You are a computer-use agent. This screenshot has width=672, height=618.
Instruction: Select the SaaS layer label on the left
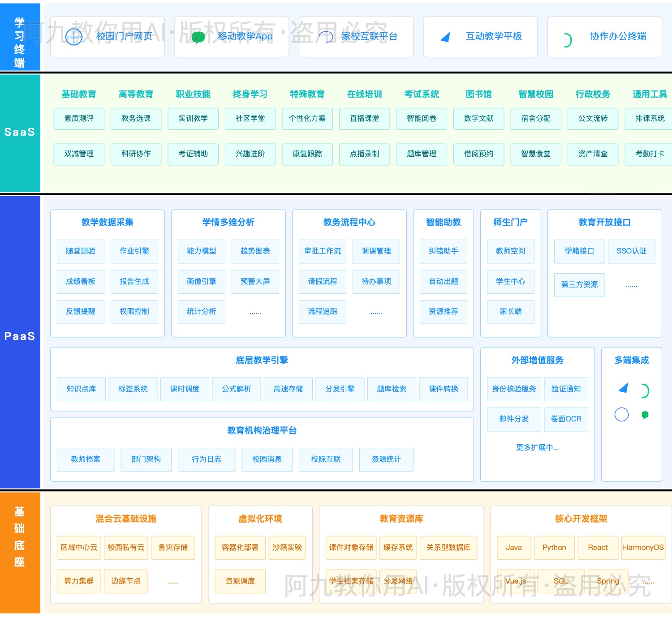(20, 132)
